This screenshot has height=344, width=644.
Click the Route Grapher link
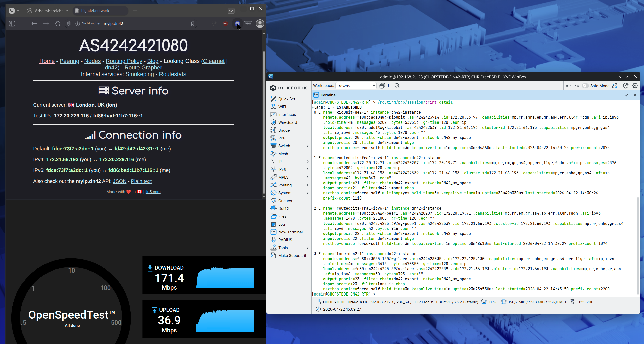(x=143, y=68)
